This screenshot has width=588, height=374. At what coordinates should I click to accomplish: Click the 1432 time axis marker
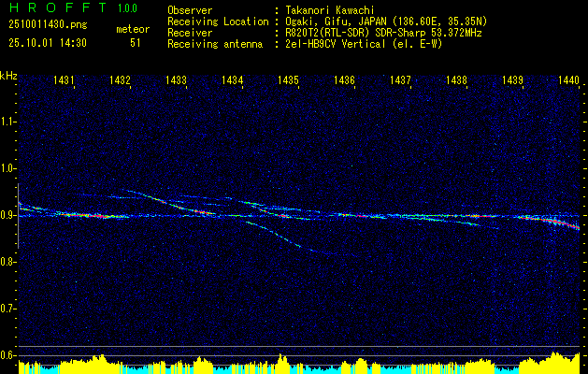[120, 79]
